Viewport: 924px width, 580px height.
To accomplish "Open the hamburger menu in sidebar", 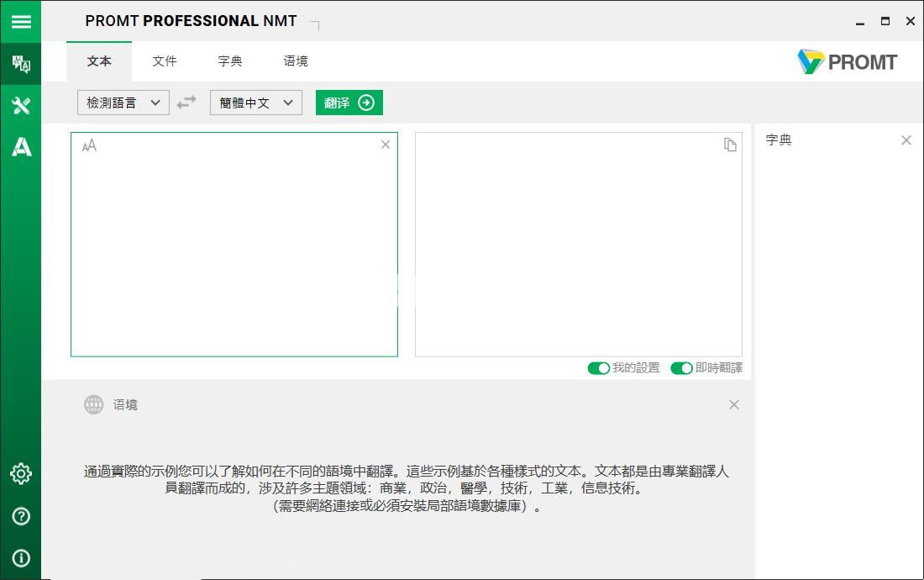I will point(21,21).
